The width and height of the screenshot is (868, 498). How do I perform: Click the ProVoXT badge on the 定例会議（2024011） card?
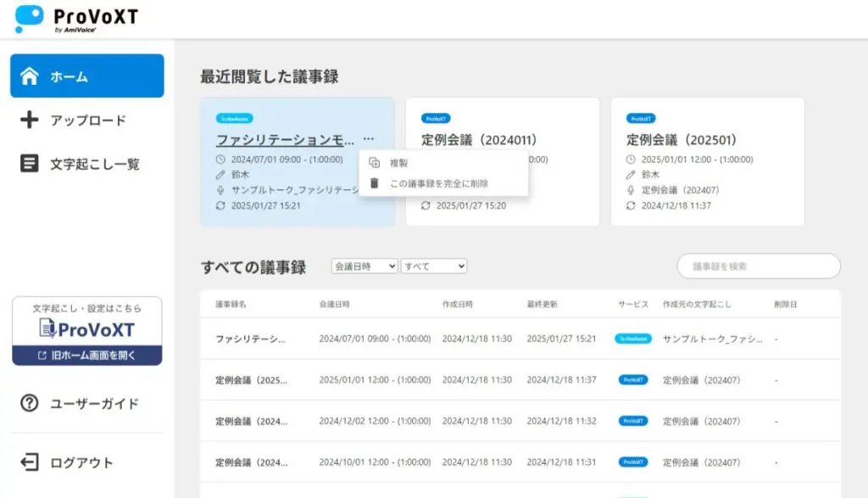(436, 119)
